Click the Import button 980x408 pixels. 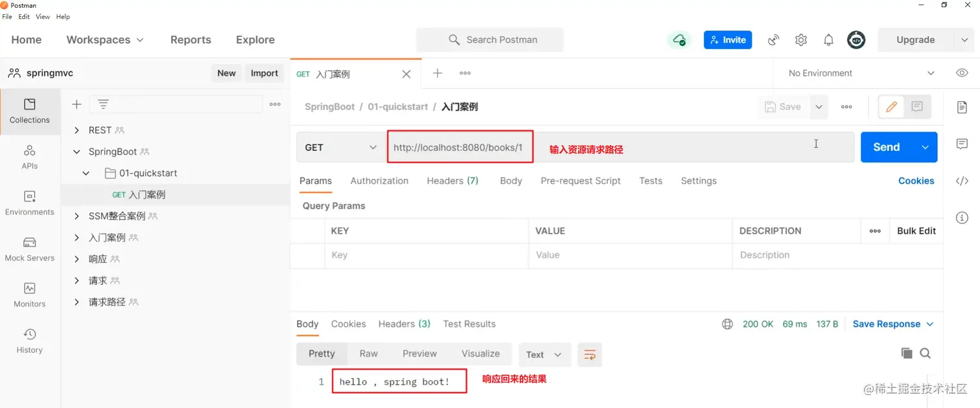[x=264, y=73]
